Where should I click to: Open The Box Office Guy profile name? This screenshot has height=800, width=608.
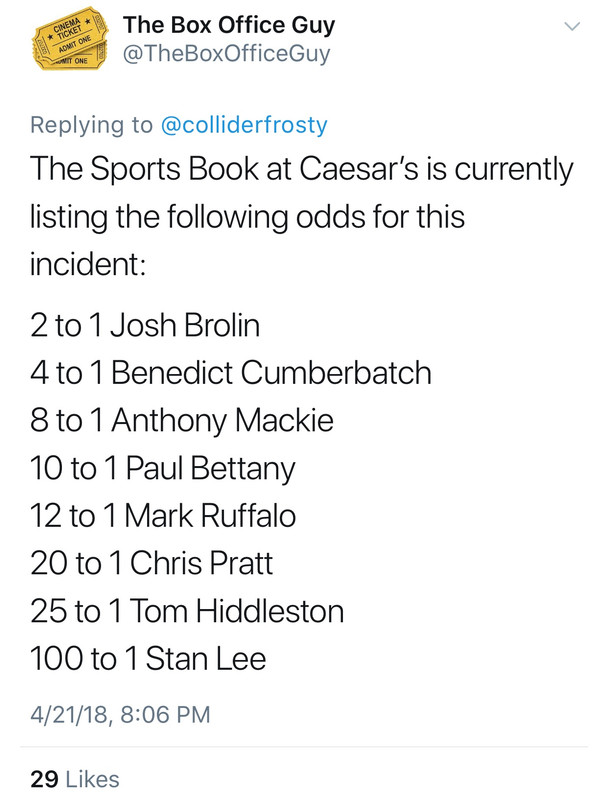tap(229, 25)
